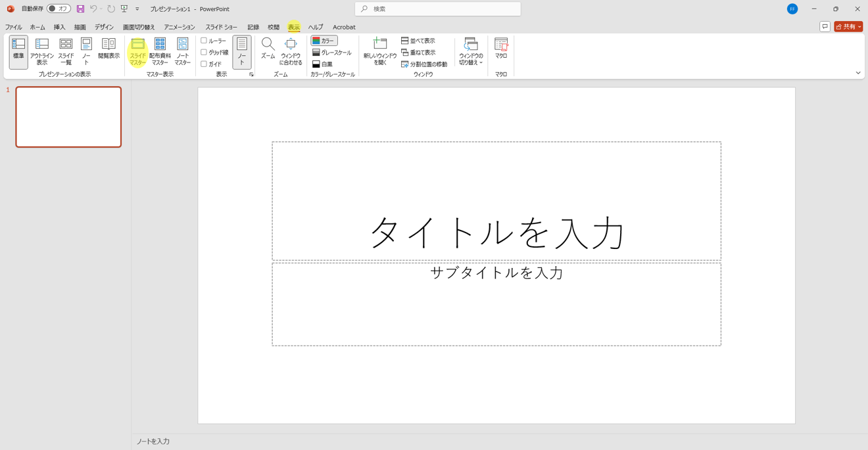Switch to the Animations (アニメーション) tab
Viewport: 868px width, 450px height.
[180, 27]
